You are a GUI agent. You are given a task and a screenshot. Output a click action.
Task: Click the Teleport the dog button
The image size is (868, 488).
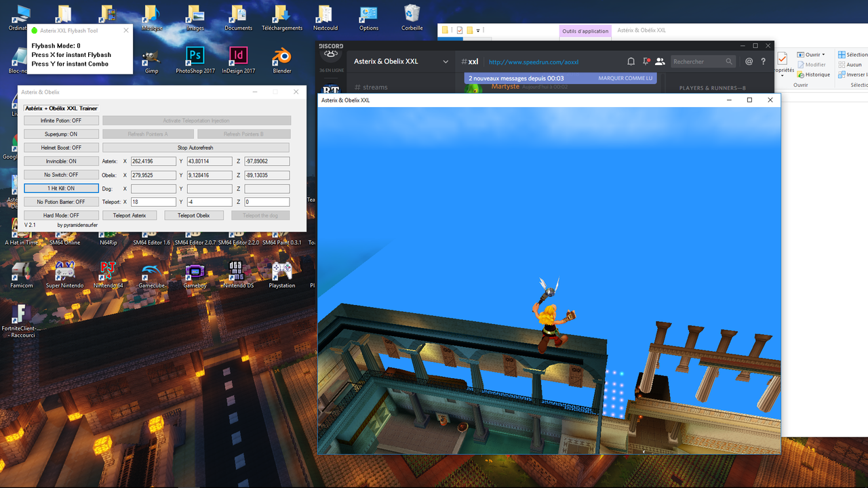(260, 216)
